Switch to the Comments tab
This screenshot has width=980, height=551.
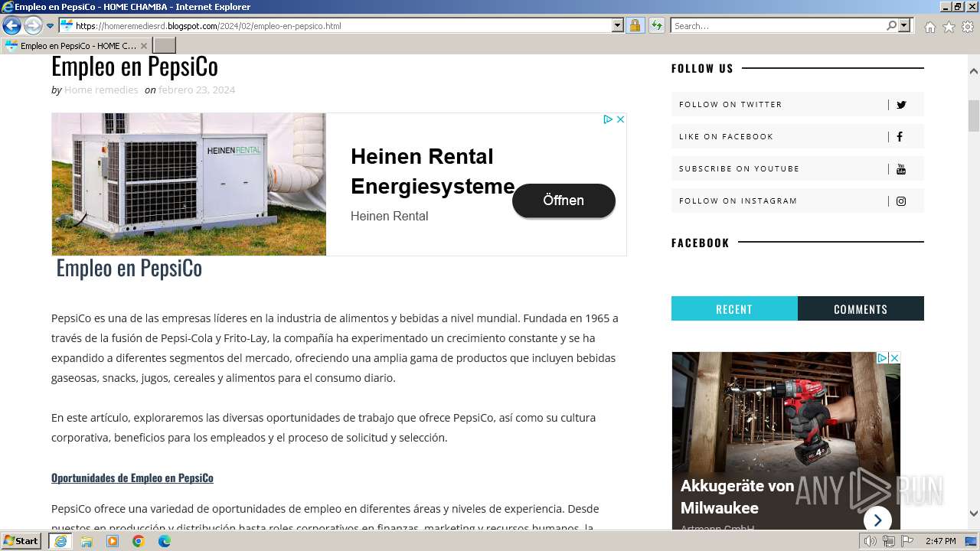[x=861, y=308]
